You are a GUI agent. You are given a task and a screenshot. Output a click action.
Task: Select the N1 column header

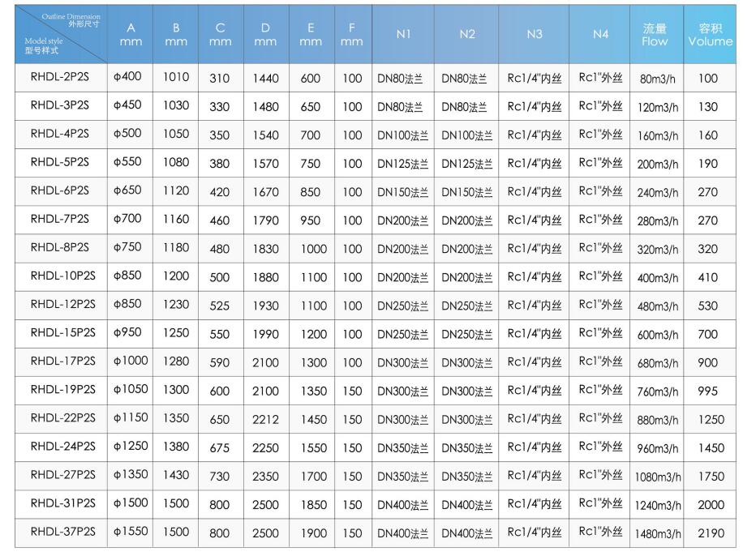pyautogui.click(x=403, y=34)
